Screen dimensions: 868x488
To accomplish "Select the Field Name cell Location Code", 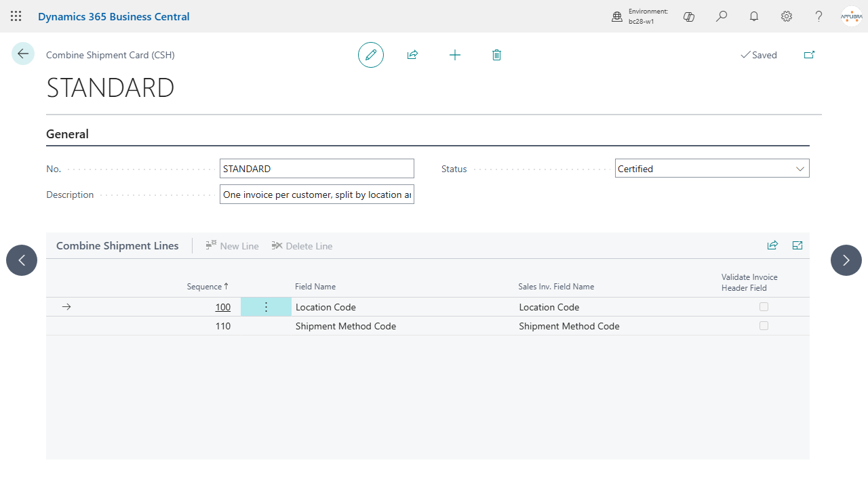I will point(325,307).
